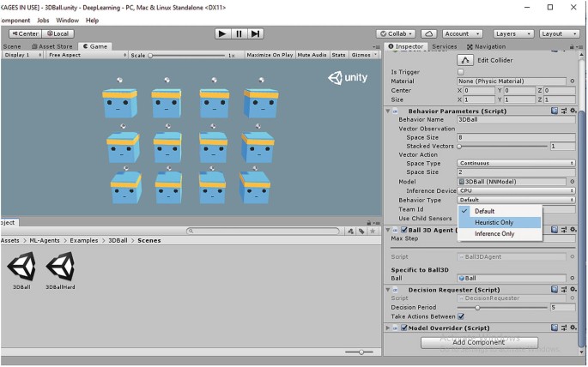Screen dimensions: 588x367
Task: Open Ball 3D Agent help reference icon
Action: (x=555, y=230)
